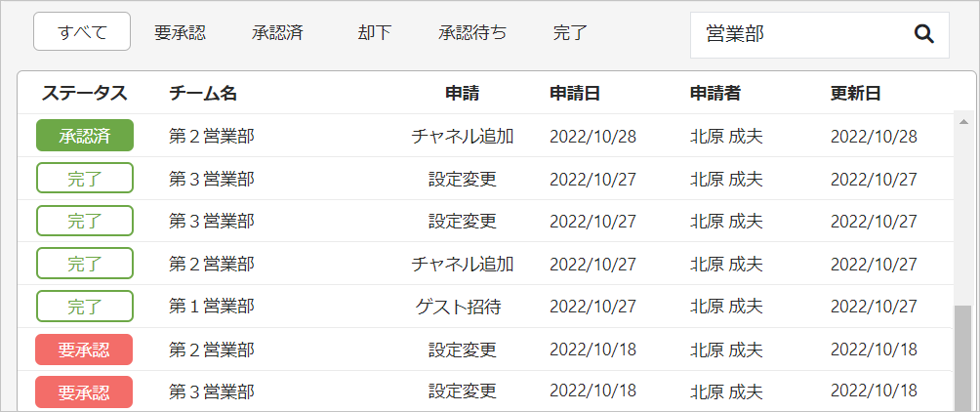
Task: Show the 却下 filter tab
Action: [375, 32]
